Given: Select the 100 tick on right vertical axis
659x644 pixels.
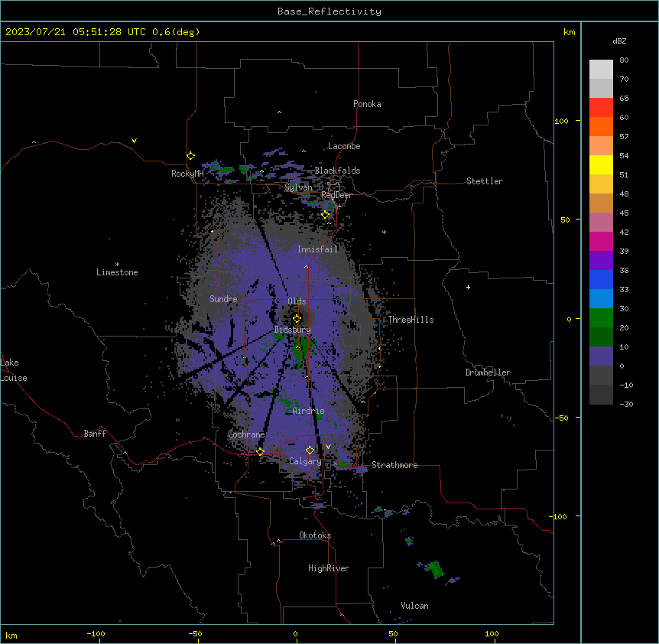Looking at the screenshot, I should (x=561, y=121).
